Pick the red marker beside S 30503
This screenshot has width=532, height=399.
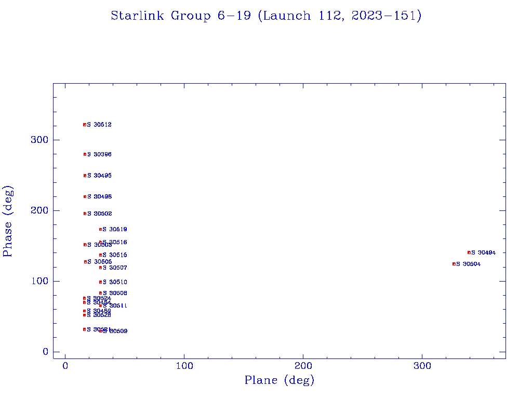(x=85, y=245)
